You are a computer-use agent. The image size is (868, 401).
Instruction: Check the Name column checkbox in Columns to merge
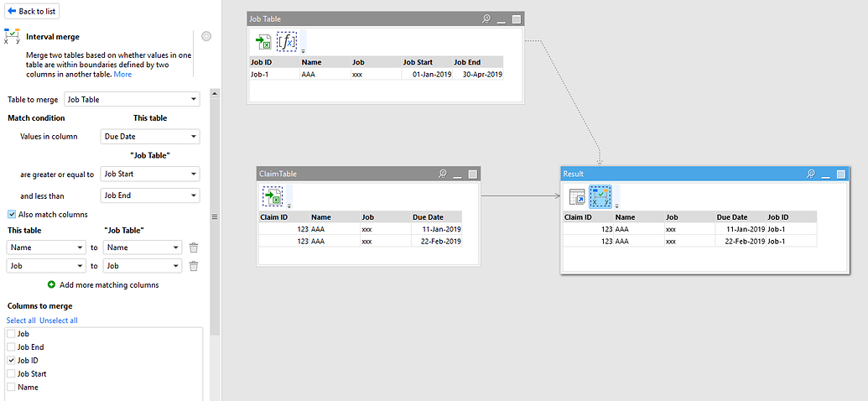click(x=11, y=387)
